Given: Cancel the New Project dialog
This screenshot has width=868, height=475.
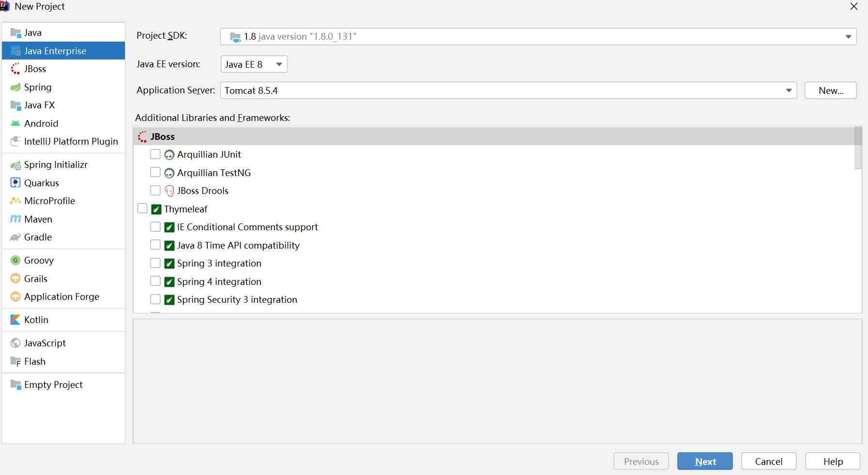Looking at the screenshot, I should click(769, 461).
